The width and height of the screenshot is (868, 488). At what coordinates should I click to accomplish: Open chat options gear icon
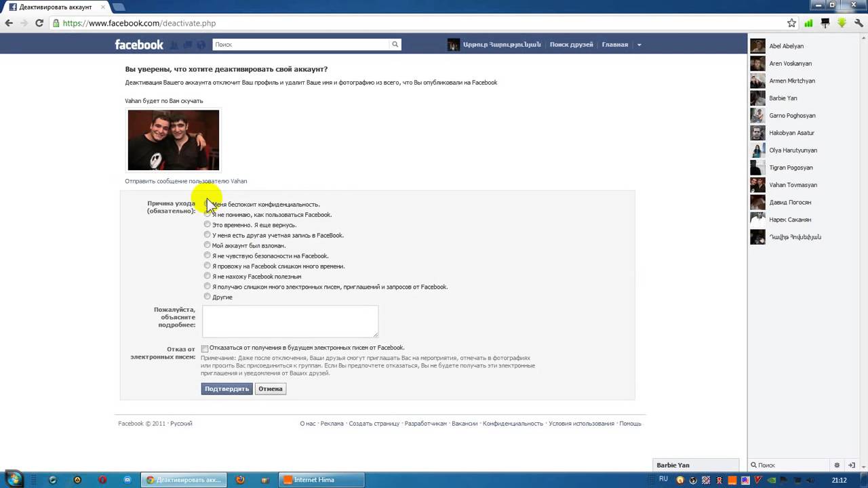[x=837, y=465]
